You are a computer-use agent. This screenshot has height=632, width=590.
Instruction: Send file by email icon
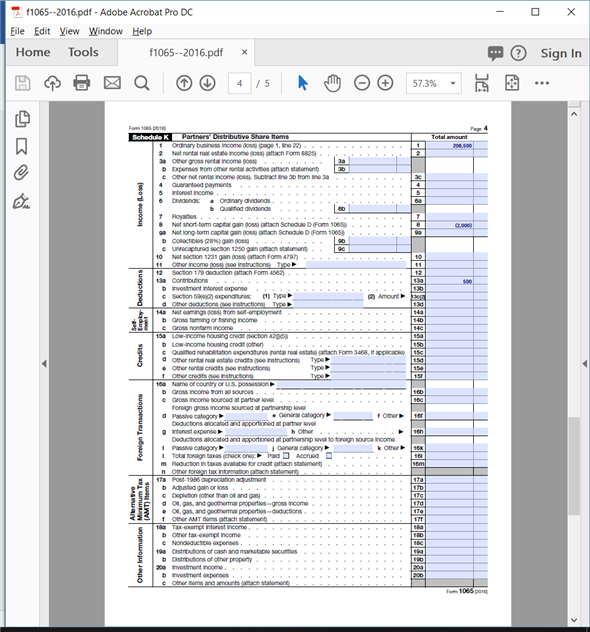click(112, 83)
